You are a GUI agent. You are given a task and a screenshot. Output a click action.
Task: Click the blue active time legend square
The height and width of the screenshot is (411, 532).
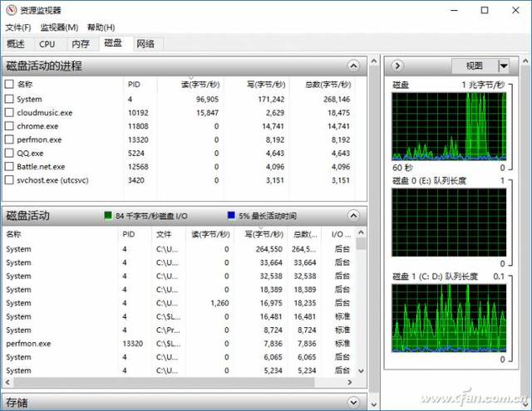(231, 216)
